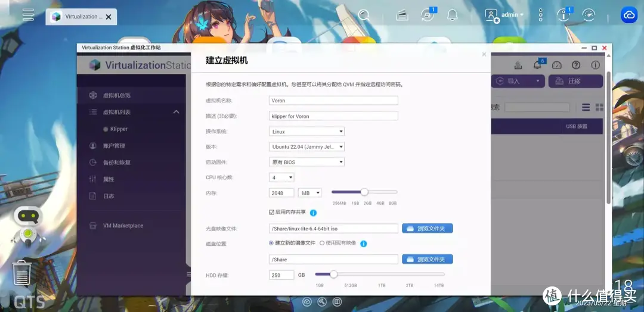Click the HDD storage value field 250

point(281,275)
